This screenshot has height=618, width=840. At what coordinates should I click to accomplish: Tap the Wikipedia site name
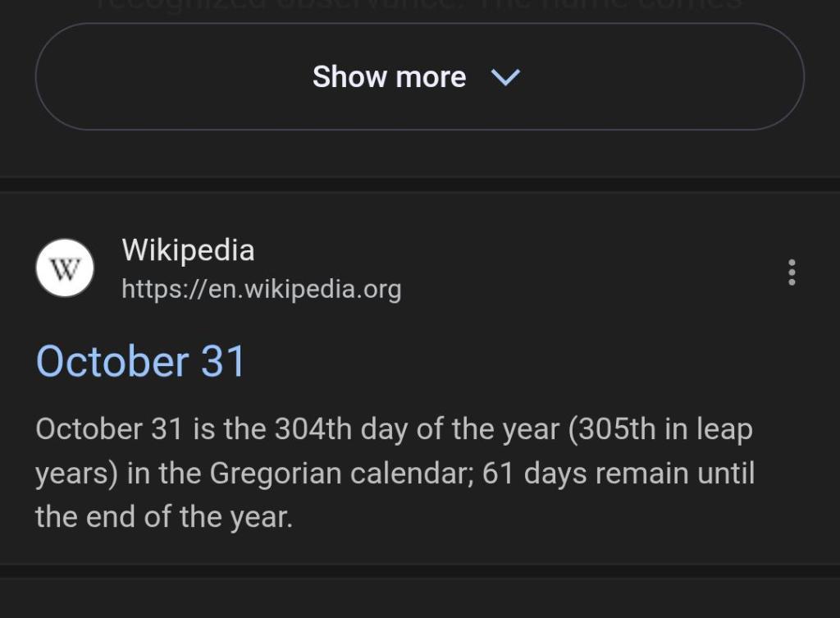coord(188,249)
